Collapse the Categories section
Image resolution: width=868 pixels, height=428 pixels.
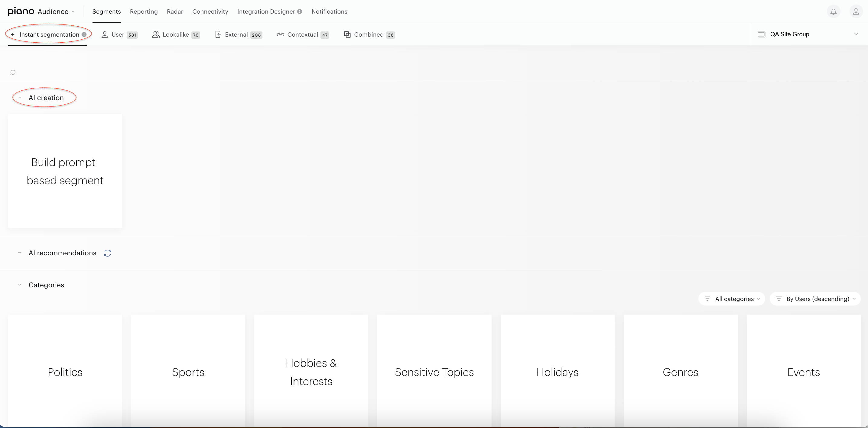click(20, 285)
